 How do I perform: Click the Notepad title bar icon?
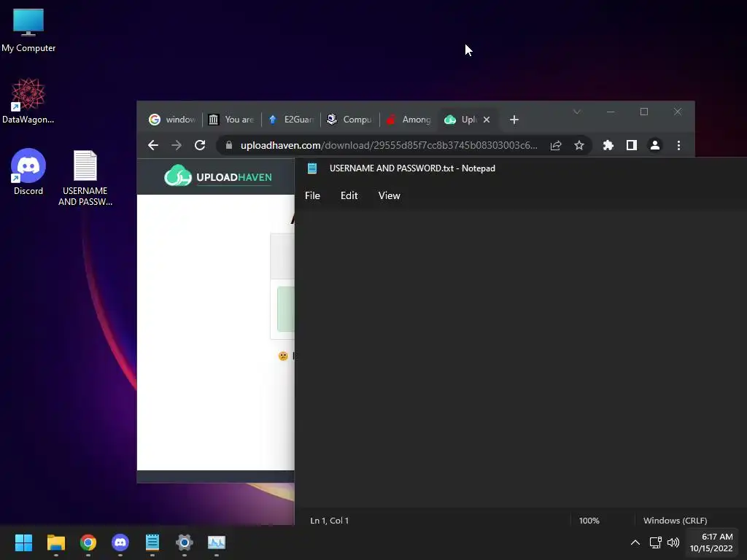coord(312,168)
